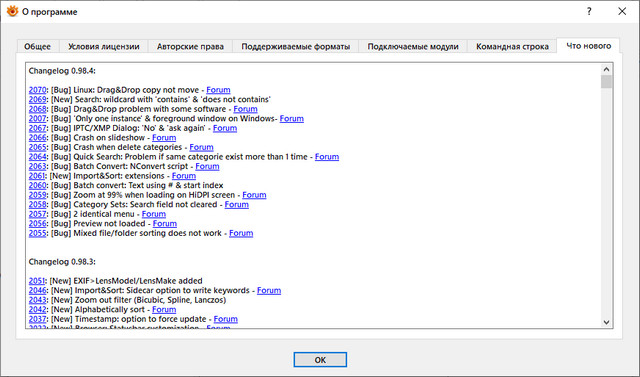The image size is (640, 377).
Task: Open issue link 2057
Action: [37, 214]
